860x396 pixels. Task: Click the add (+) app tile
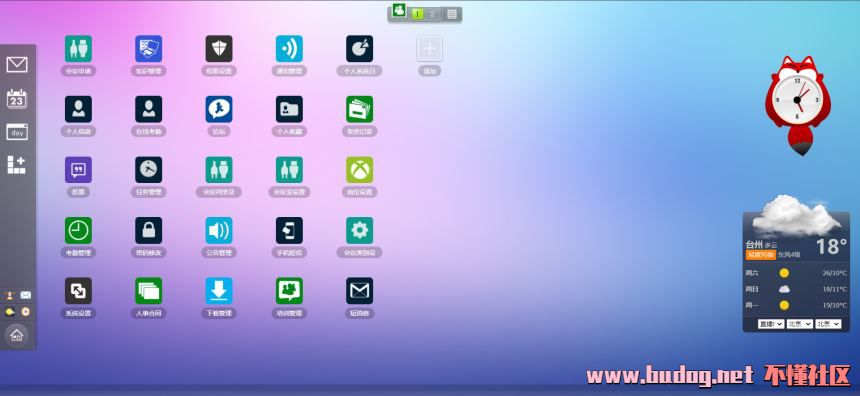pos(429,49)
